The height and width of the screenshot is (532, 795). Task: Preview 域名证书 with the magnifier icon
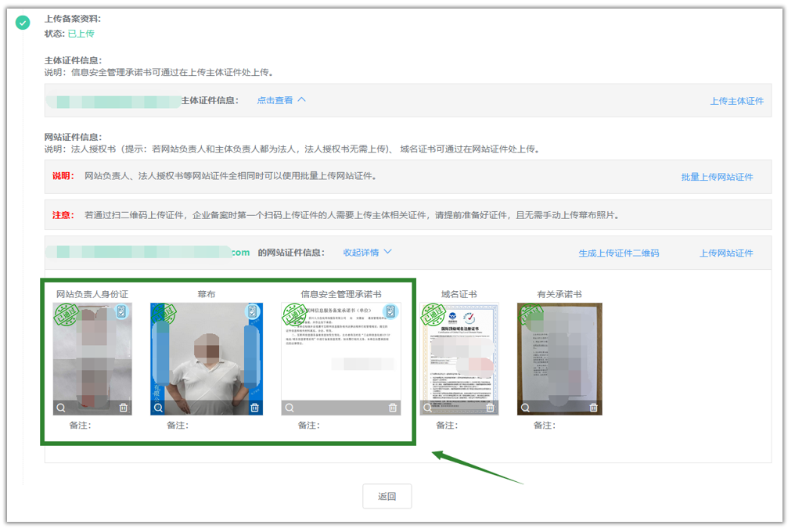click(427, 408)
